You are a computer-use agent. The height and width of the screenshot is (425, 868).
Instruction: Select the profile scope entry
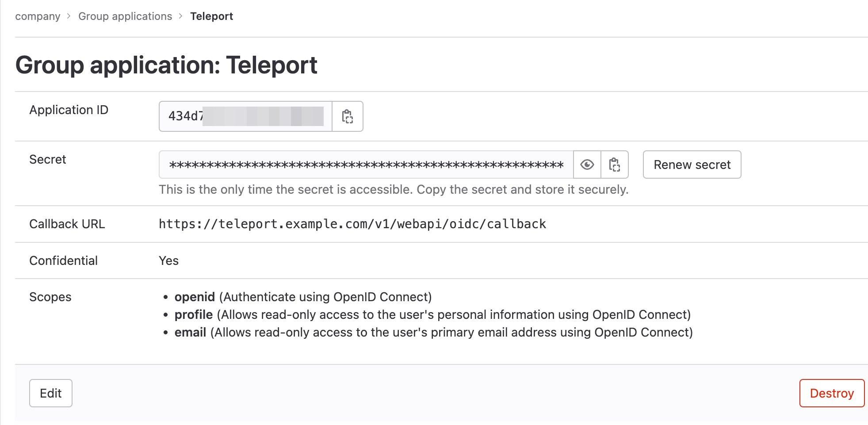[x=194, y=315]
